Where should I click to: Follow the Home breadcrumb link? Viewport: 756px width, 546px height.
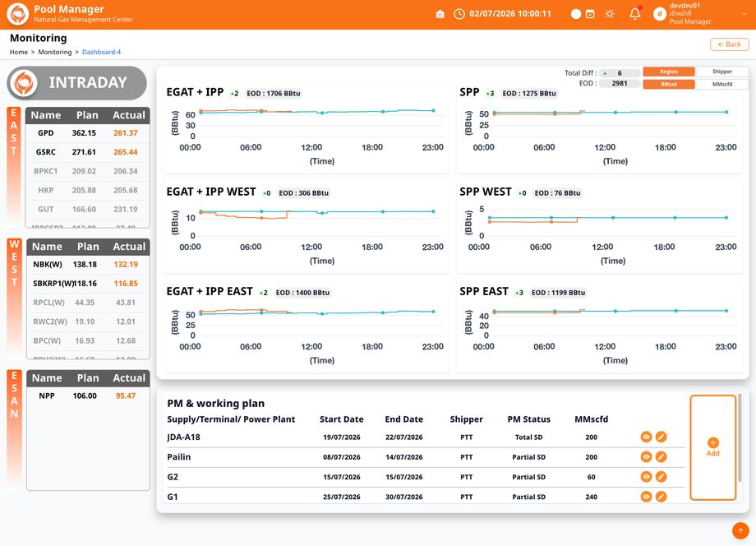(x=19, y=52)
